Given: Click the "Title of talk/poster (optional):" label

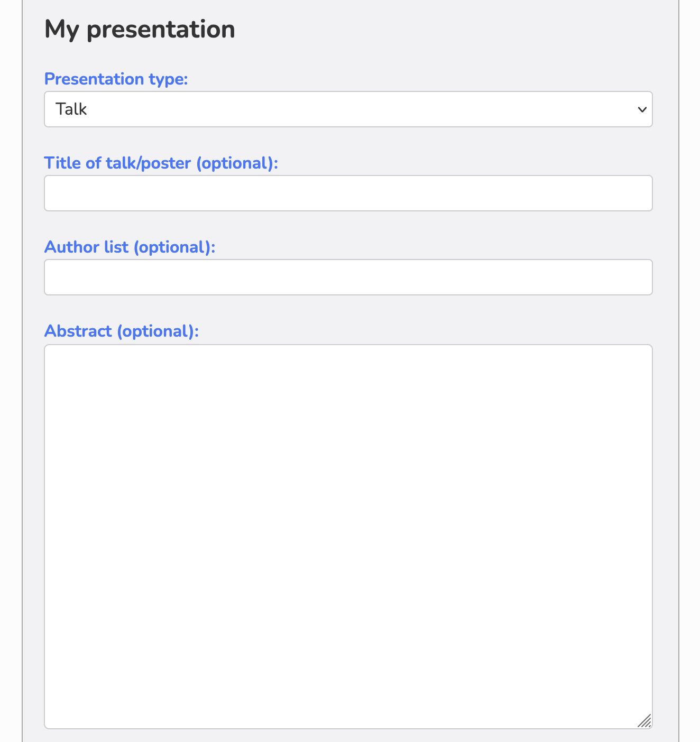Looking at the screenshot, I should [x=161, y=163].
